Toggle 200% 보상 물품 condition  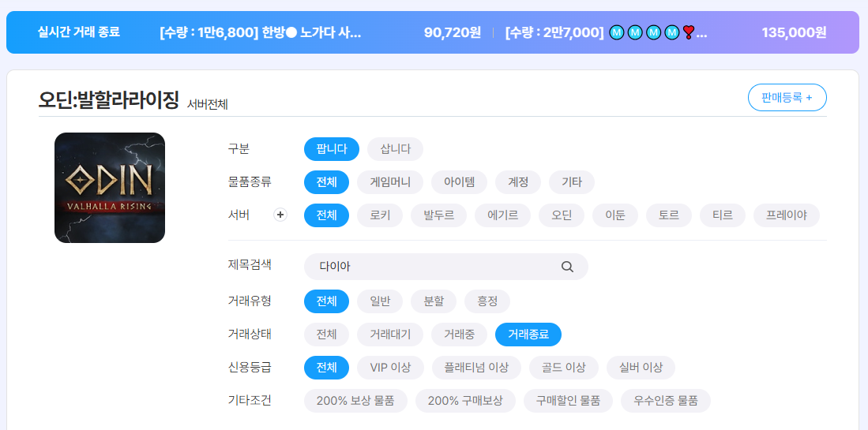355,401
